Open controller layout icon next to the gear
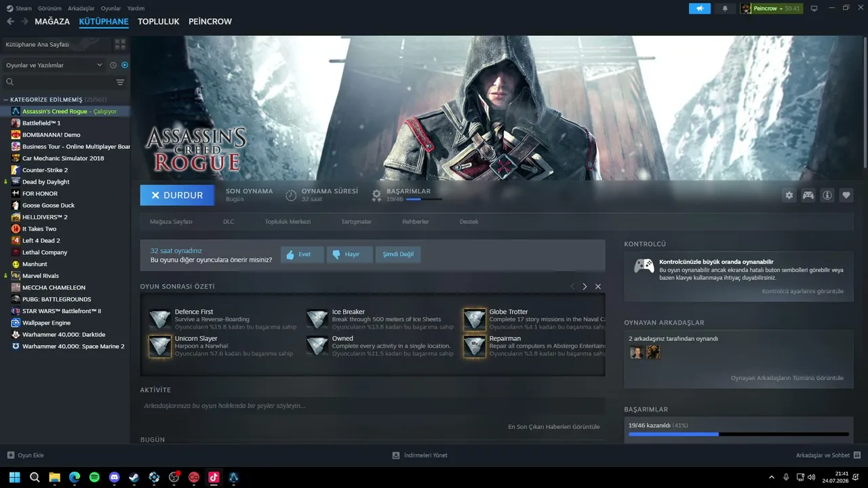This screenshot has width=868, height=488. (808, 195)
